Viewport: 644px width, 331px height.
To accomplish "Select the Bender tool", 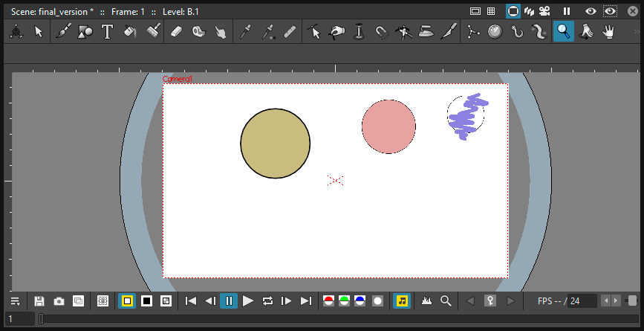I will (x=404, y=32).
